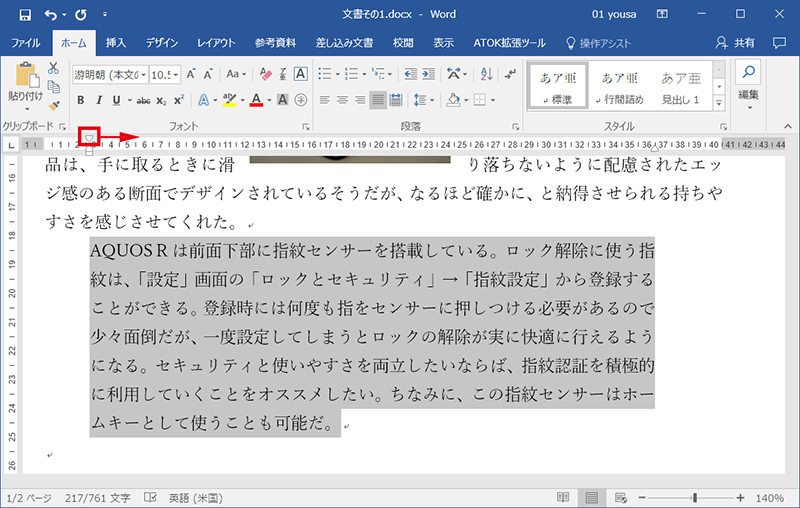
Task: Zoom out with the minus button
Action: point(642,498)
